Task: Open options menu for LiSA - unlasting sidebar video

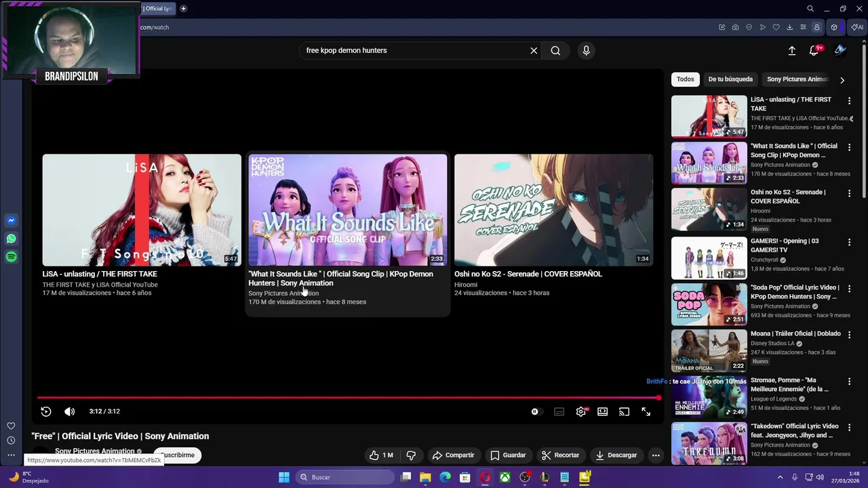Action: tap(849, 100)
